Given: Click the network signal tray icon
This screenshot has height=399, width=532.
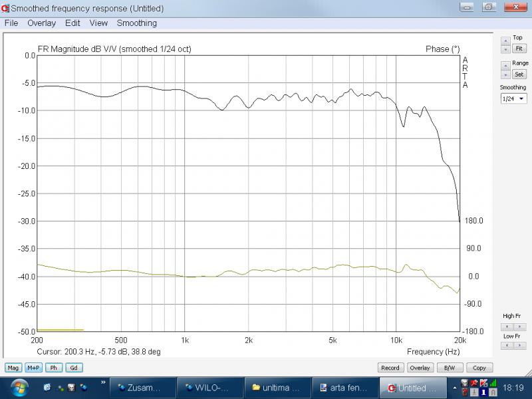Looking at the screenshot, I should 493,383.
